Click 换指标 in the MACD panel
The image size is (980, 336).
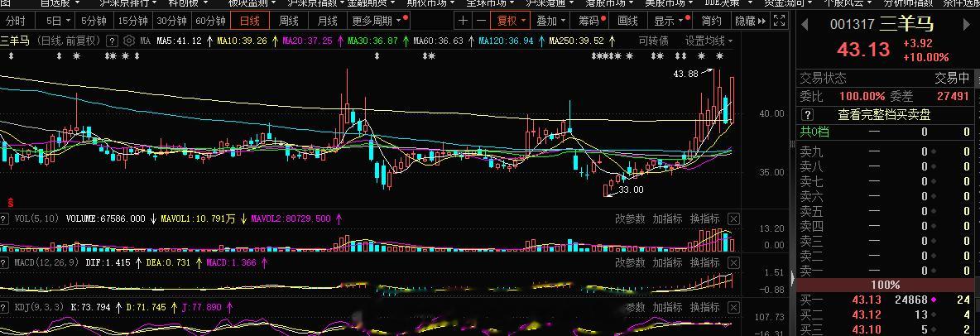[705, 263]
